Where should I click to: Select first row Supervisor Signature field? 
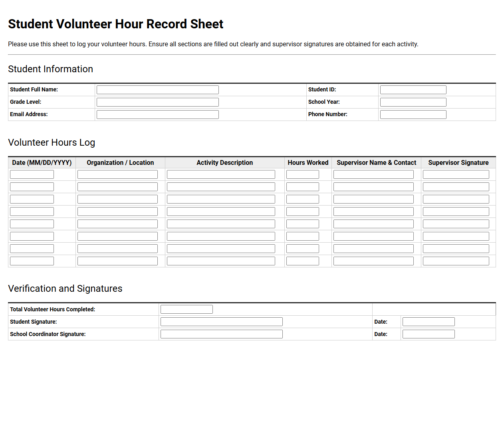(x=456, y=174)
